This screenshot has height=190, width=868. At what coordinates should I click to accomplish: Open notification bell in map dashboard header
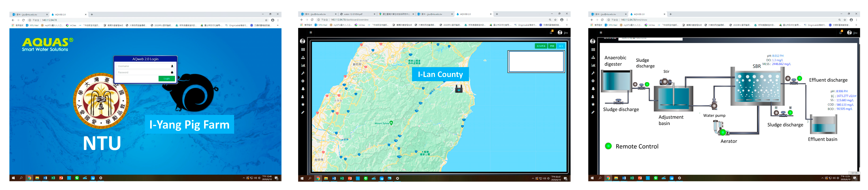551,32
